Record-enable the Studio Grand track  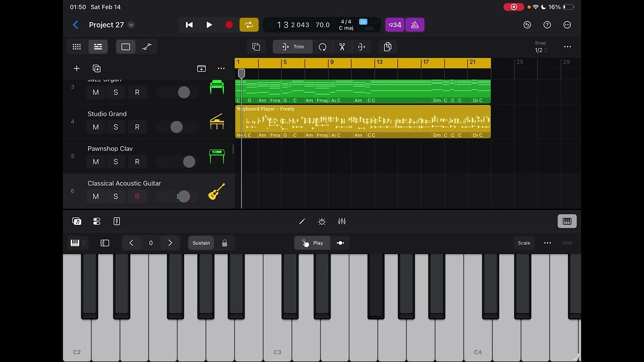pyautogui.click(x=137, y=127)
